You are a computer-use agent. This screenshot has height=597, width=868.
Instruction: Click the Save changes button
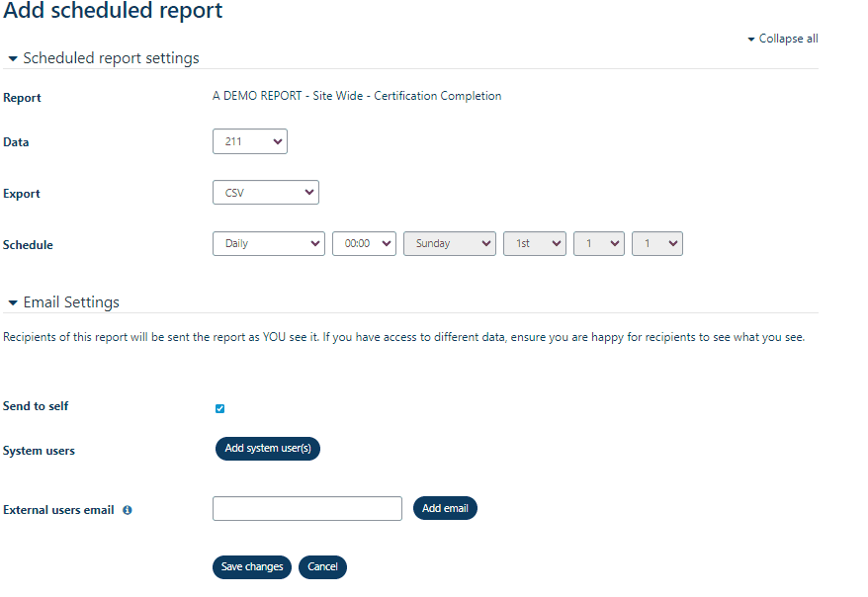click(x=251, y=567)
